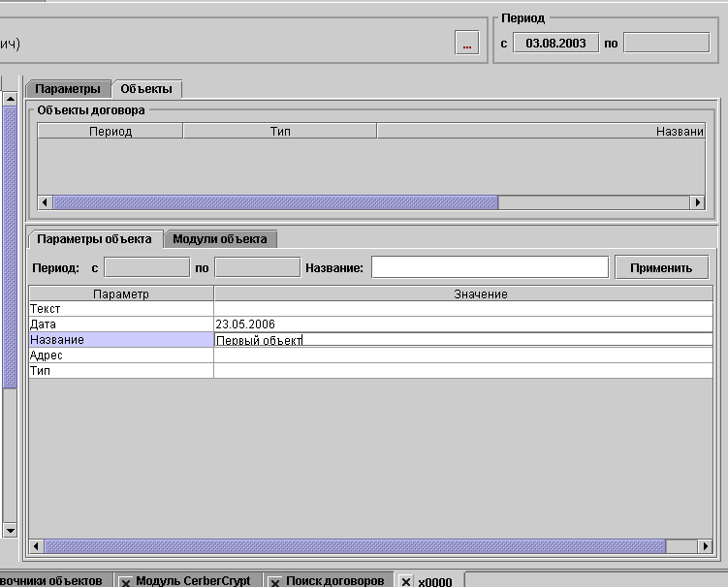Viewport: 728px width, 587px height.
Task: Click up arrow of left vertical scrollbar
Action: 11,98
